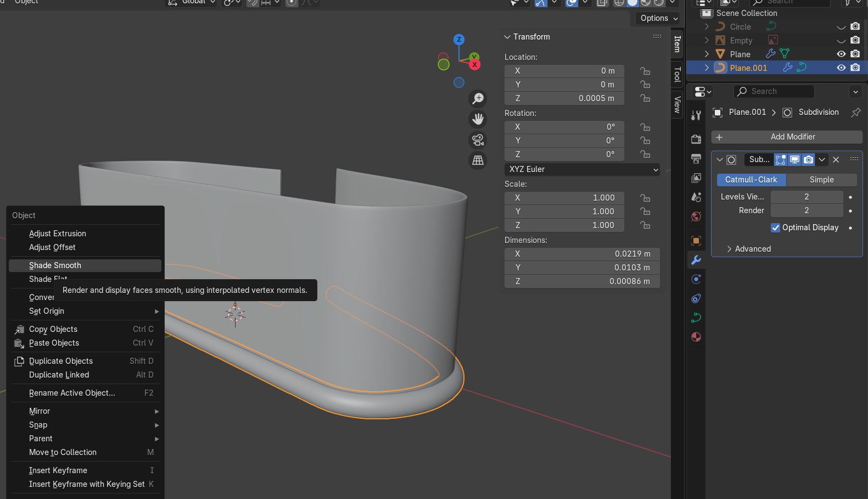Click the Levels Viewport value slider
The width and height of the screenshot is (868, 499).
pos(806,197)
